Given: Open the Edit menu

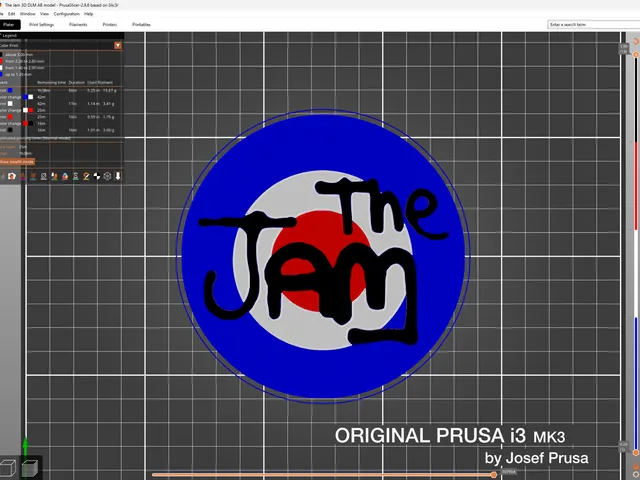Looking at the screenshot, I should [11, 14].
